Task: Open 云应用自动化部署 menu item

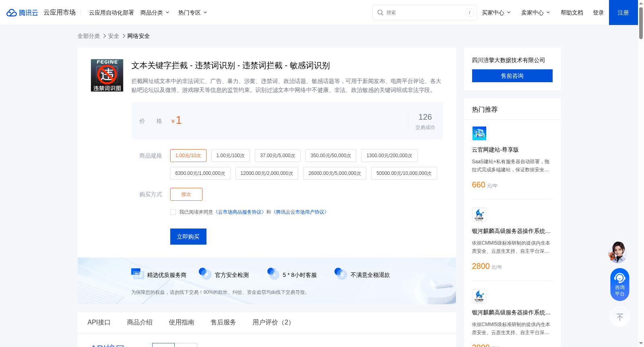Action: click(x=111, y=12)
